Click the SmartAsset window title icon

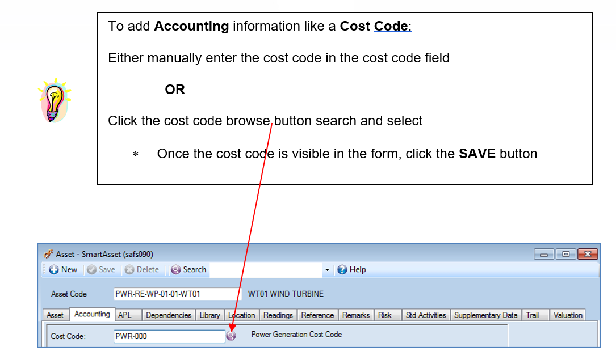point(48,254)
